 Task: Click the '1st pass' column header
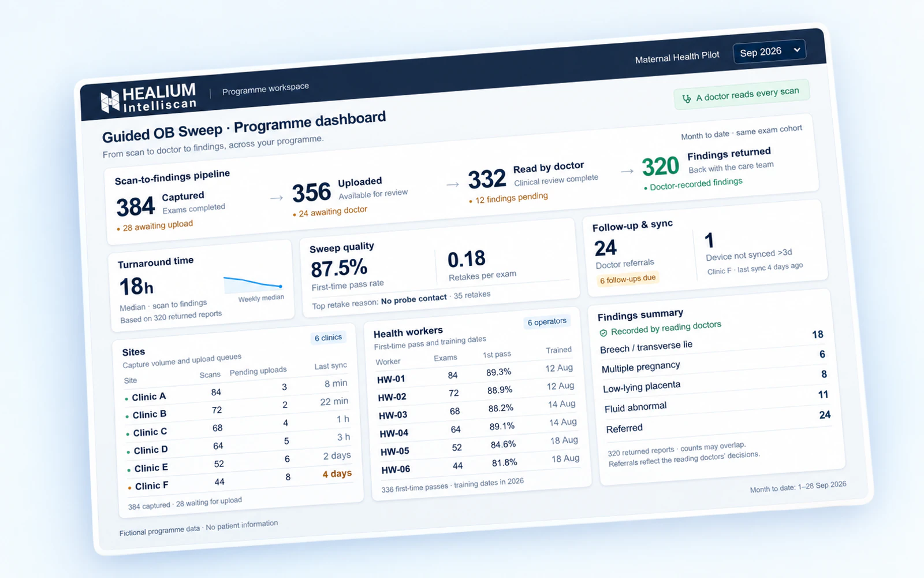tap(497, 354)
